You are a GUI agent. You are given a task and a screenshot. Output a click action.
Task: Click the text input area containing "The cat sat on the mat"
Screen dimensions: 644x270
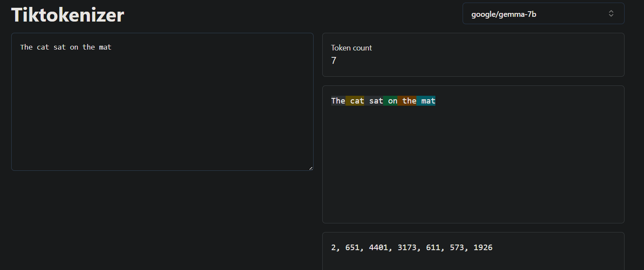[x=162, y=102]
